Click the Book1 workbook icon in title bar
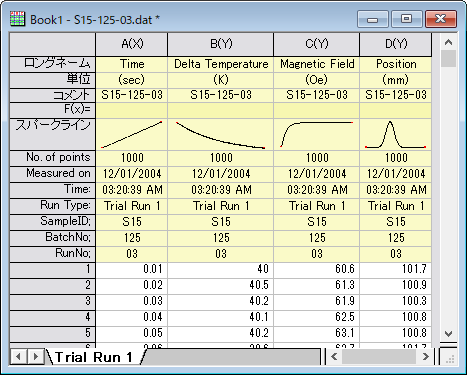Screen dimensions: 467x375 (x=17, y=19)
